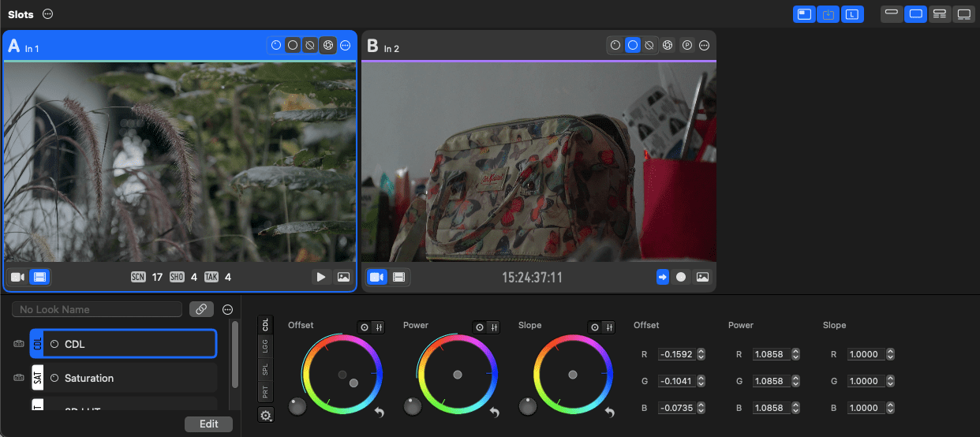Switch slot A to live camera source

[x=18, y=277]
